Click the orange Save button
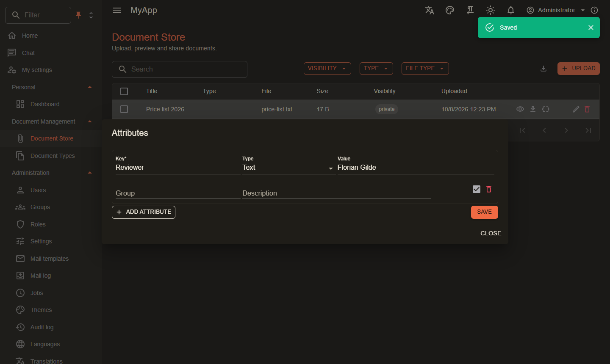 [485, 212]
